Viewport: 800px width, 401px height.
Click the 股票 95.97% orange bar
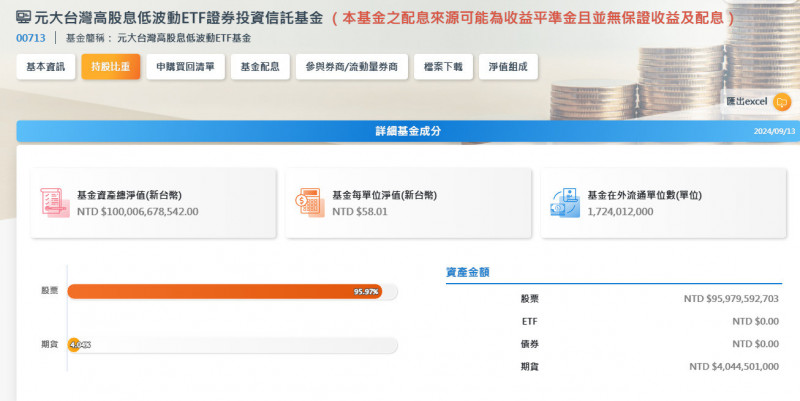(224, 291)
